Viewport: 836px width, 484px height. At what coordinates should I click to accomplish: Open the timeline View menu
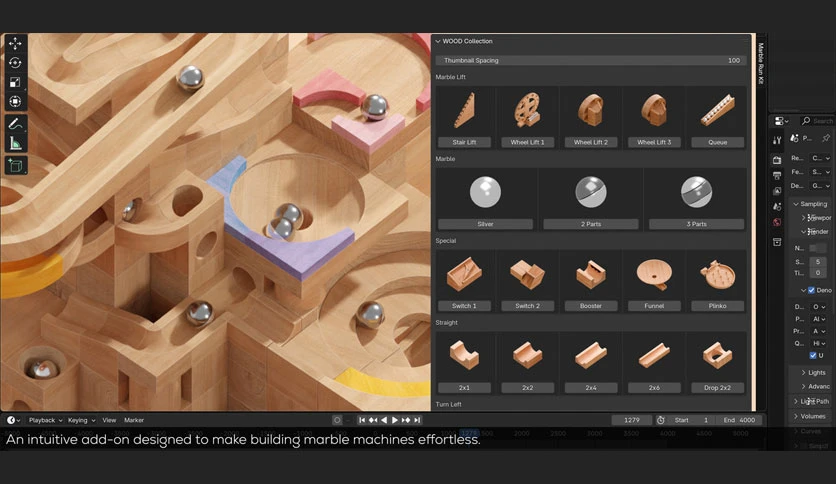pos(109,420)
